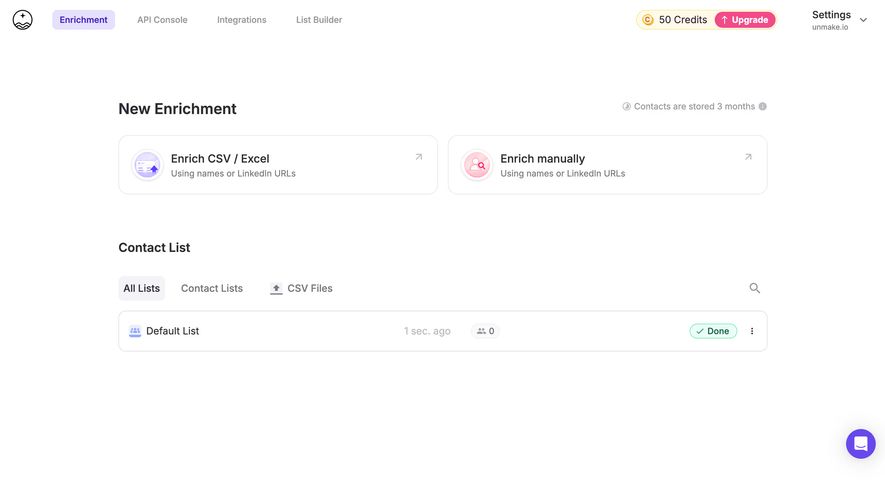Open the Default List name

[x=173, y=331]
